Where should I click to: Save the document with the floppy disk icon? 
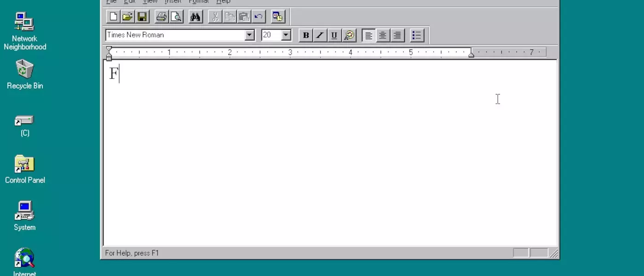pyautogui.click(x=142, y=17)
